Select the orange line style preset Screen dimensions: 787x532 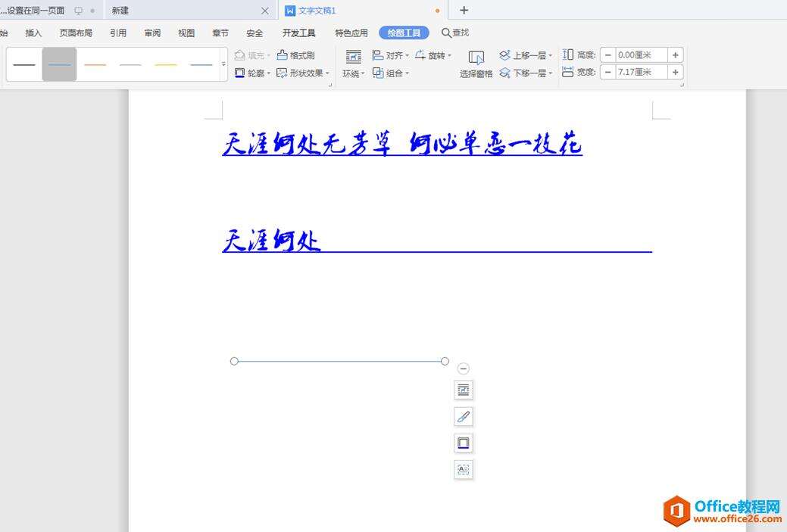[95, 64]
